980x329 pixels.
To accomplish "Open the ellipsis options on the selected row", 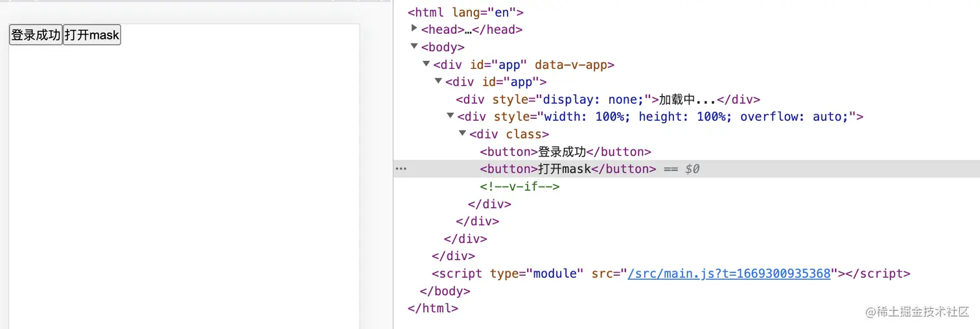I will coord(401,169).
